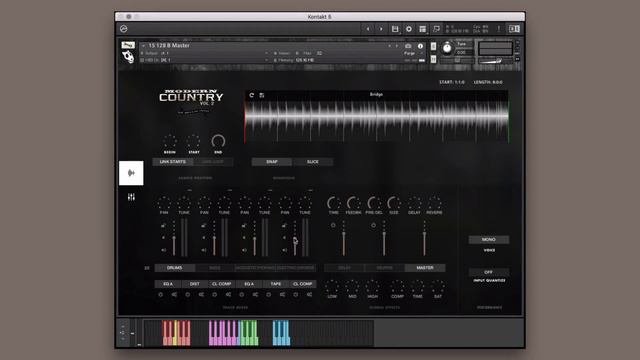Toggle the power button under TAPE
Screen dimensions: 640x360
(x=269, y=294)
